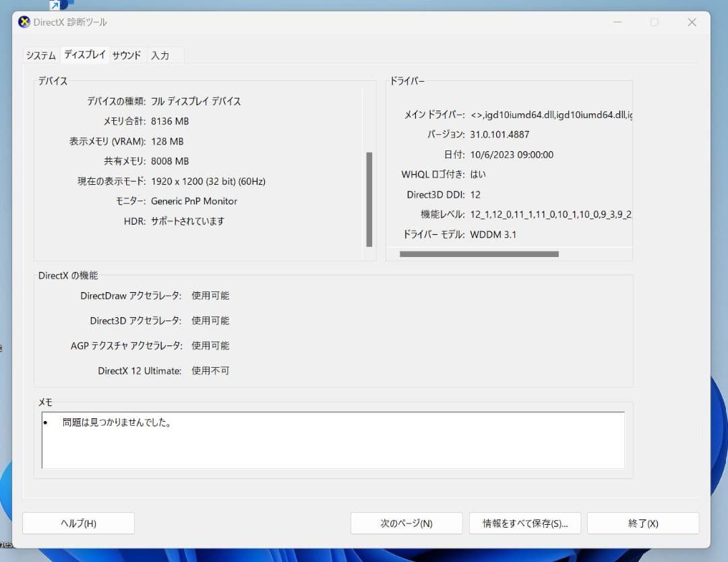Click the ヘルプ(H) button

[78, 523]
